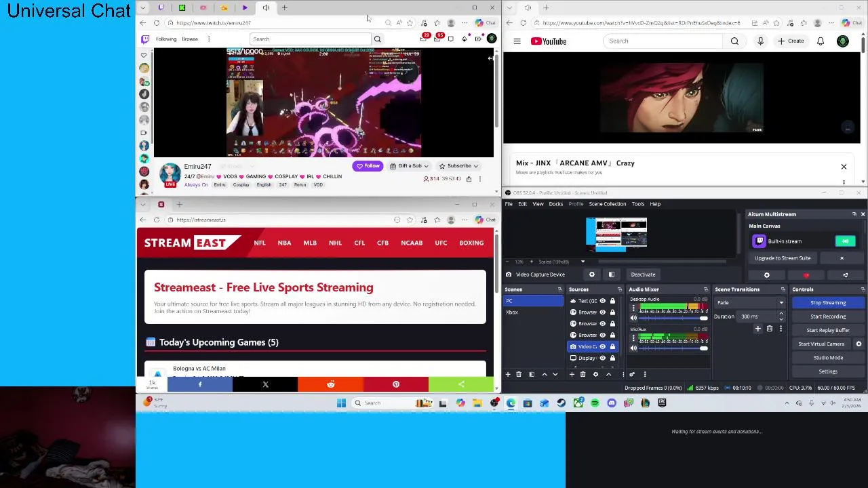Select Xbox scene in OBS Scenes list

[x=534, y=312]
